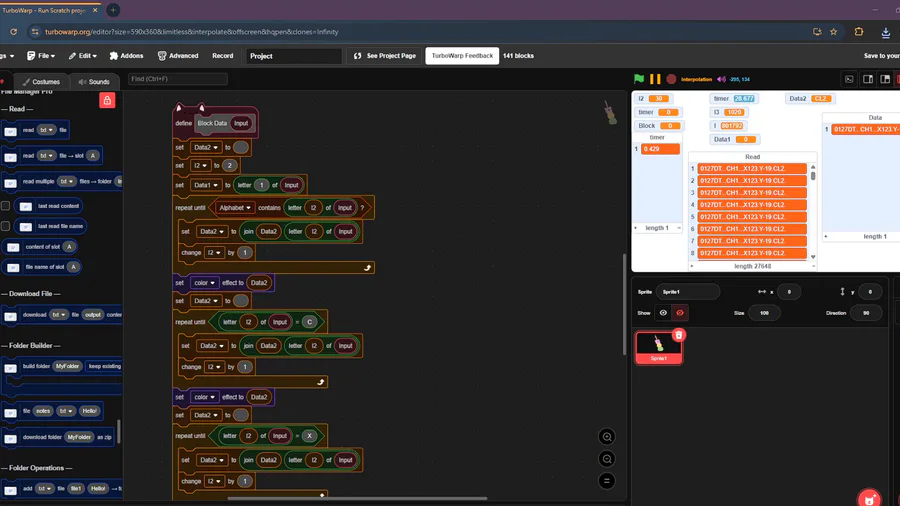Image resolution: width=900 pixels, height=506 pixels.
Task: Switch to the Sounds tab
Action: [94, 81]
